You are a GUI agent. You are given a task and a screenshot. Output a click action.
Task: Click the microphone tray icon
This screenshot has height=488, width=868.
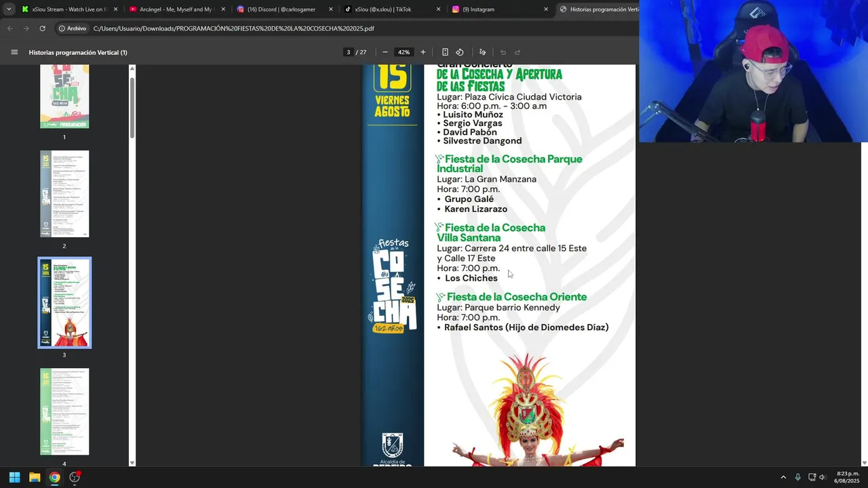[x=797, y=477]
